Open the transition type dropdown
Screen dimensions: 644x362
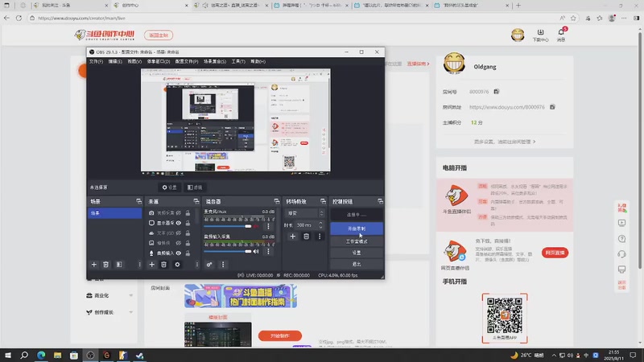tap(305, 213)
